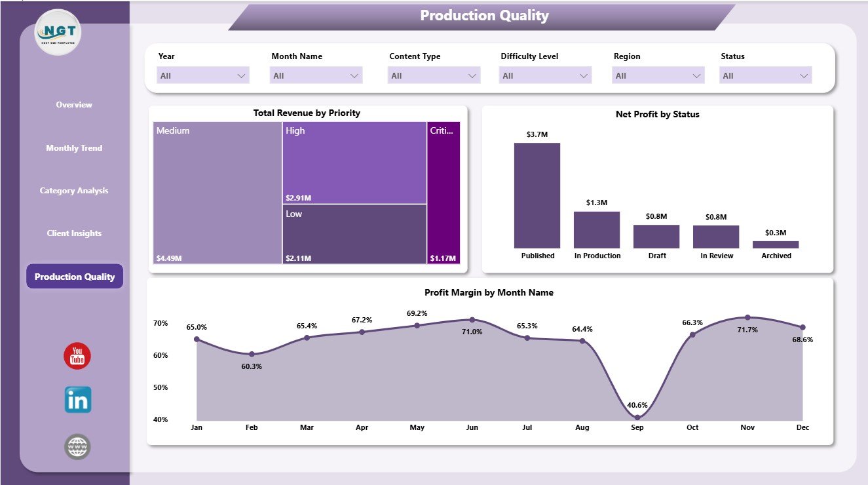868x485 pixels.
Task: Open the Difficulty Level dropdown
Action: (x=546, y=75)
